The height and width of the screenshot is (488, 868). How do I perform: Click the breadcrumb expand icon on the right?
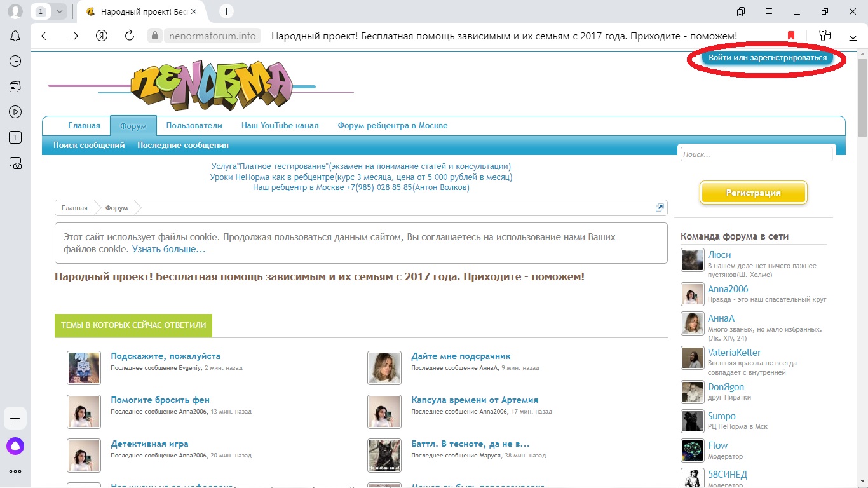(660, 208)
